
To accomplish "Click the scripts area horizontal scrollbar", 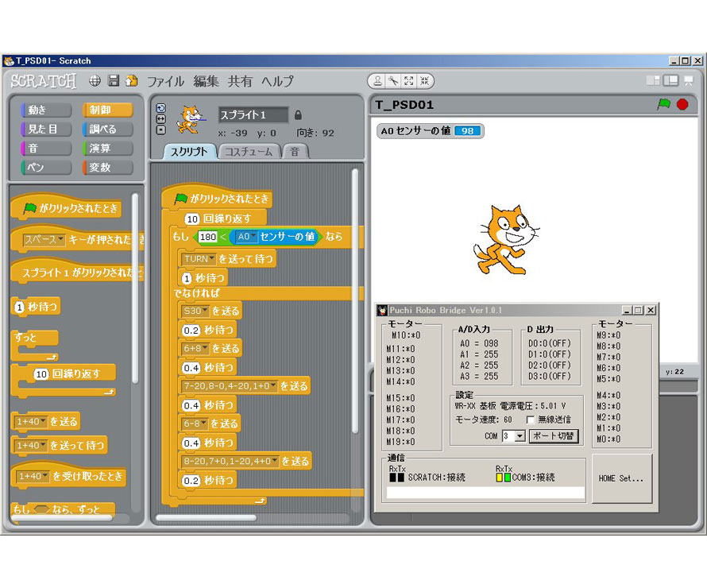I will (x=206, y=518).
